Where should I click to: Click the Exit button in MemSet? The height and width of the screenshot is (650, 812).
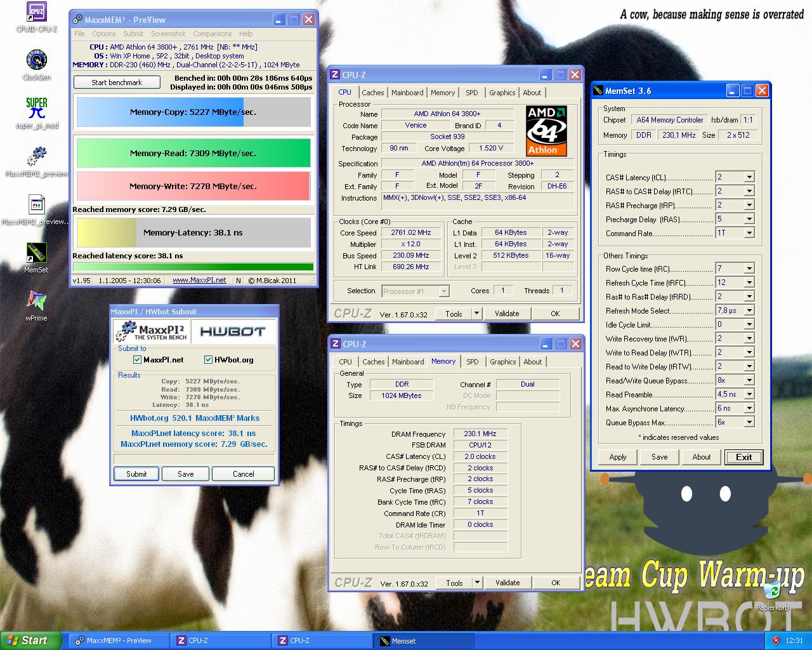point(744,457)
